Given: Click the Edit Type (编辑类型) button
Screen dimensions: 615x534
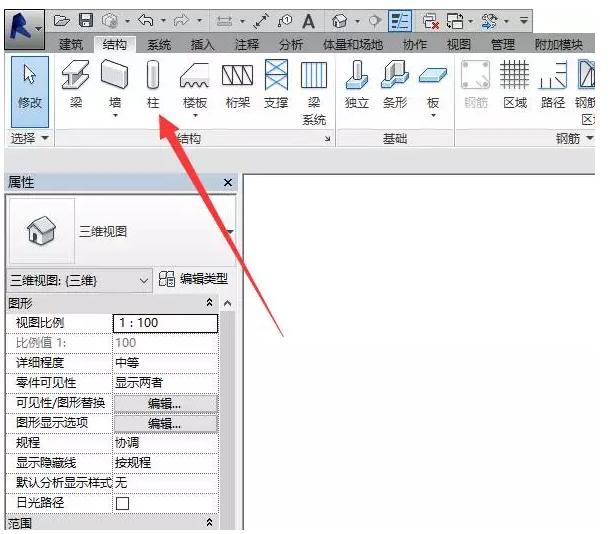Looking at the screenshot, I should tap(193, 279).
